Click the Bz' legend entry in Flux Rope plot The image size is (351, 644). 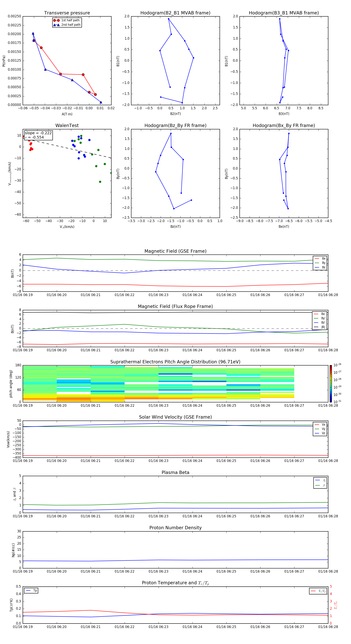[320, 323]
